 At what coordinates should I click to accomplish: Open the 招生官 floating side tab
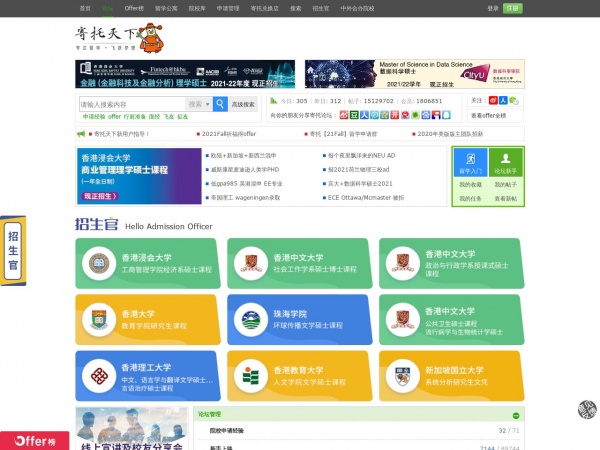coord(13,251)
